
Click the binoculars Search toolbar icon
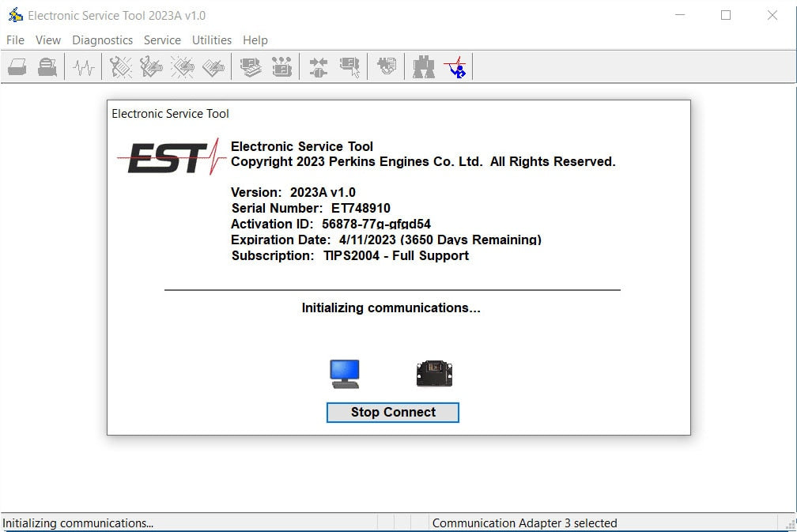pos(423,67)
